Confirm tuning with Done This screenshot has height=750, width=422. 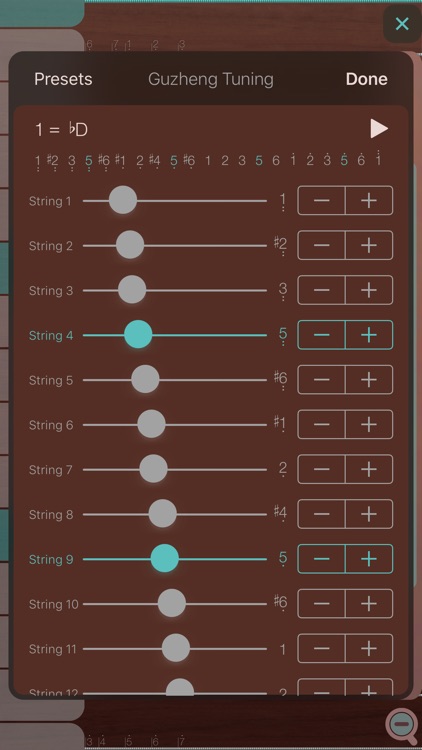(x=366, y=79)
